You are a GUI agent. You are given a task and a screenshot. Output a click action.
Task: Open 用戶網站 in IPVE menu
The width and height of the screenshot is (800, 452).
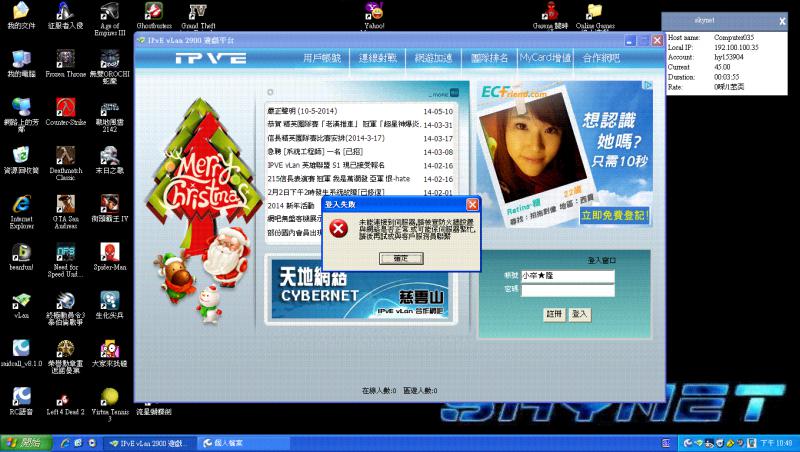pyautogui.click(x=321, y=58)
